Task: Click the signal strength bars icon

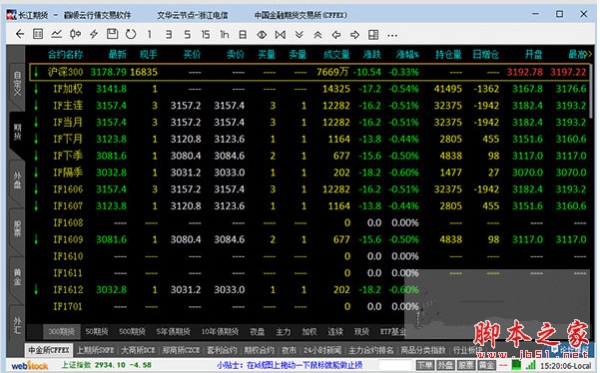Action: [531, 365]
